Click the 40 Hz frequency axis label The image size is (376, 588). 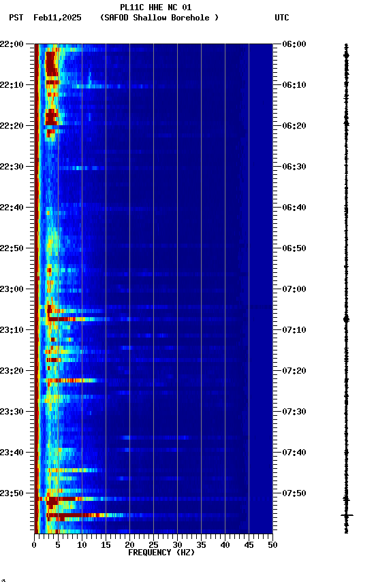pyautogui.click(x=225, y=545)
